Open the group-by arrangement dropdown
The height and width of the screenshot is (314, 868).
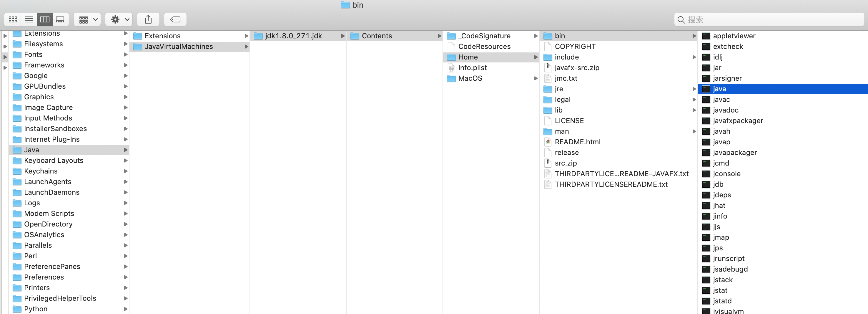click(x=88, y=19)
